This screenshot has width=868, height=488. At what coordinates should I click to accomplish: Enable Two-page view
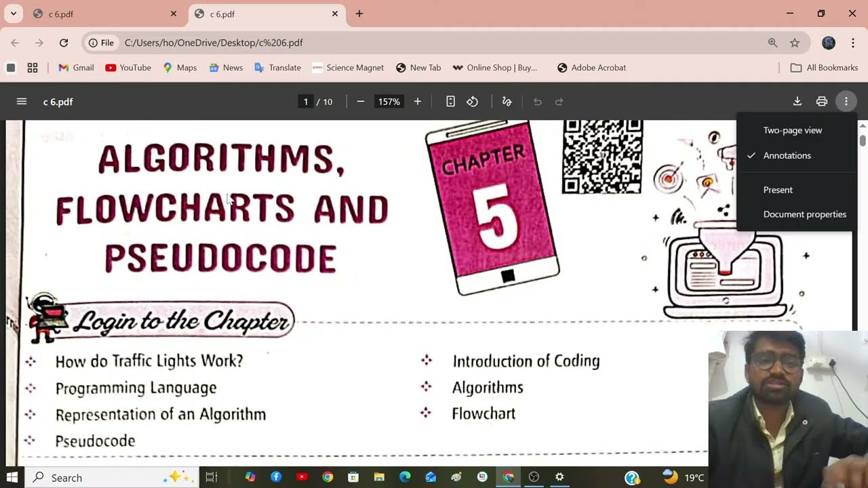click(x=796, y=130)
